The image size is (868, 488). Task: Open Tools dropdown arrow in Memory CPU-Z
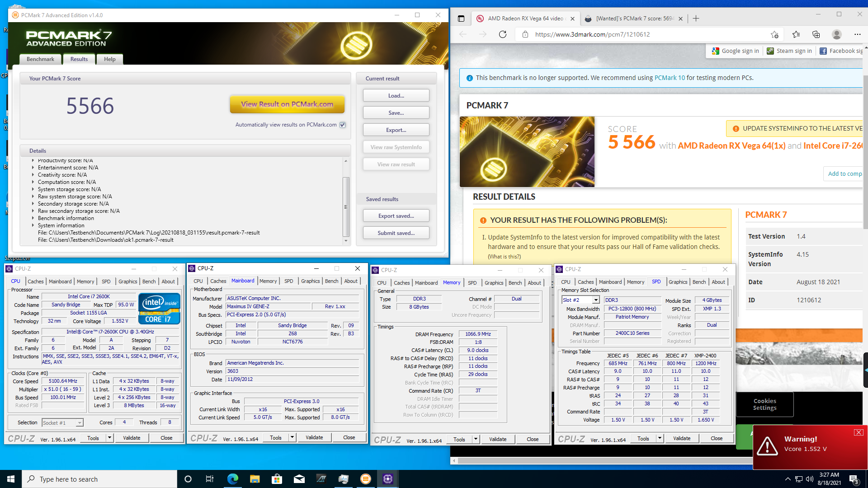click(475, 439)
